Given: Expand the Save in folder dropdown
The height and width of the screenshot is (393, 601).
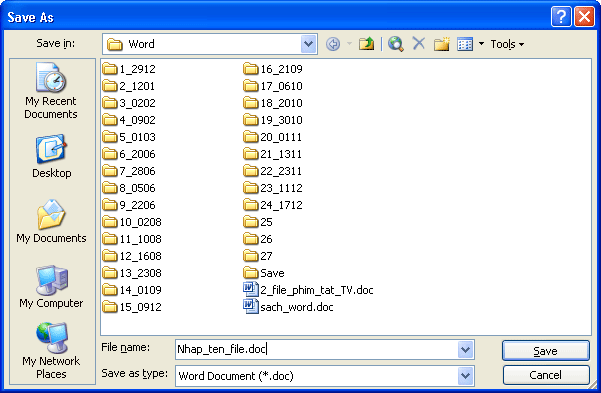Looking at the screenshot, I should (308, 44).
